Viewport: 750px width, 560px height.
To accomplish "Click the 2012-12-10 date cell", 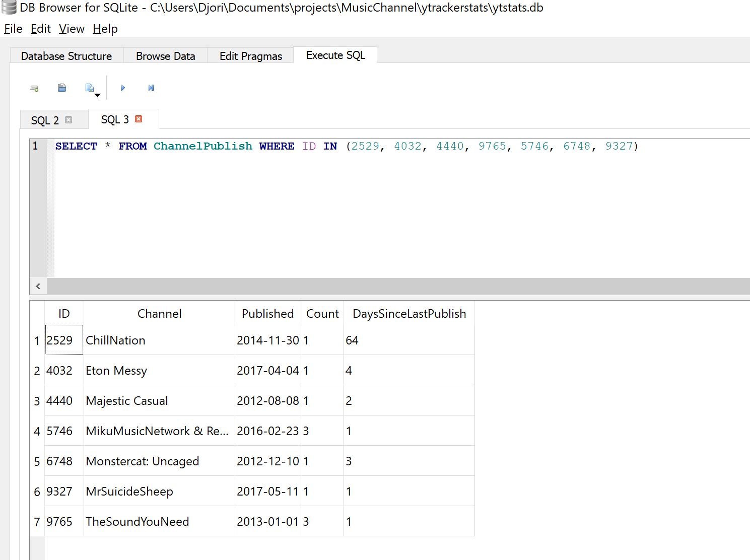I will (x=268, y=461).
